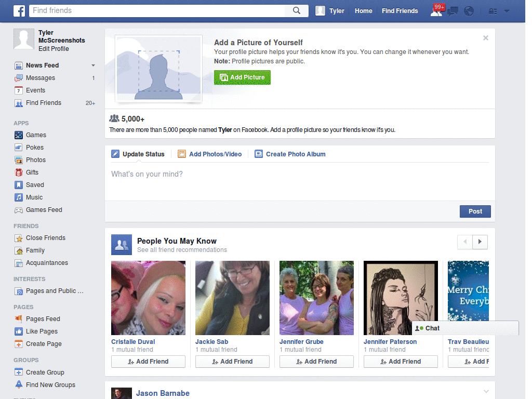Open Find Friends in the top bar
Viewport: 532px width, 399px height.
click(x=400, y=11)
